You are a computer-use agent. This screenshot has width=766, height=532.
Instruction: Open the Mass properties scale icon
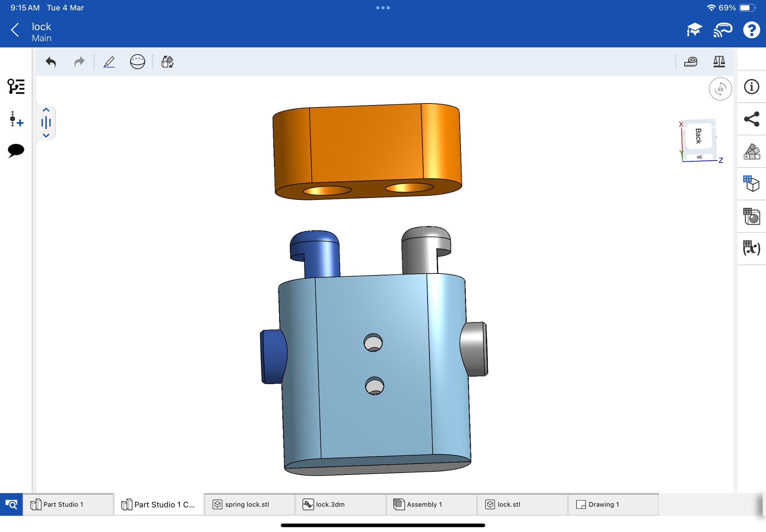pos(719,62)
